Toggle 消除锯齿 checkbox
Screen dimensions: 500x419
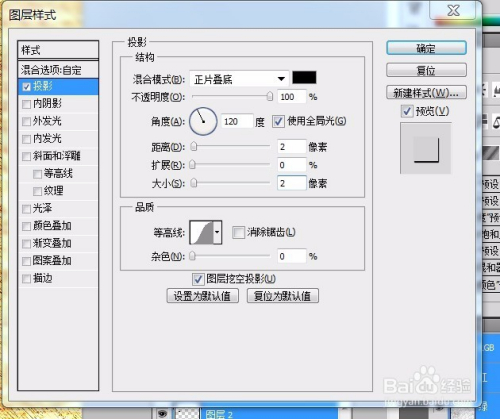pos(238,232)
